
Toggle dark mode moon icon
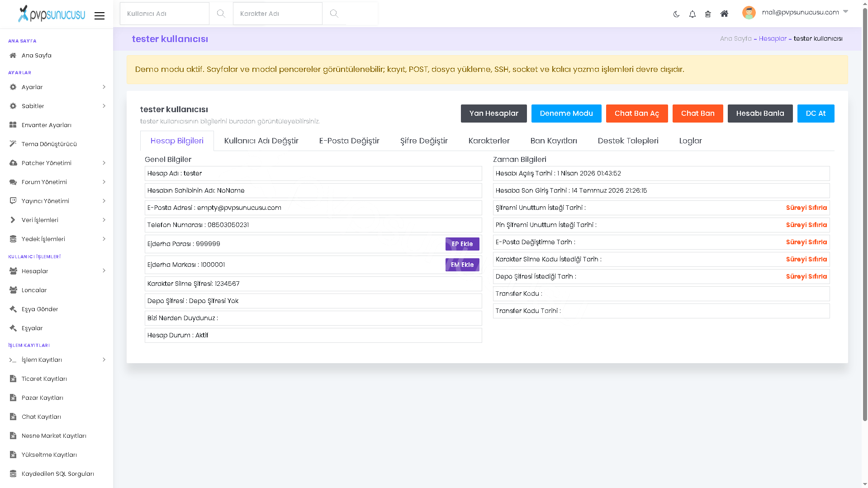point(676,14)
